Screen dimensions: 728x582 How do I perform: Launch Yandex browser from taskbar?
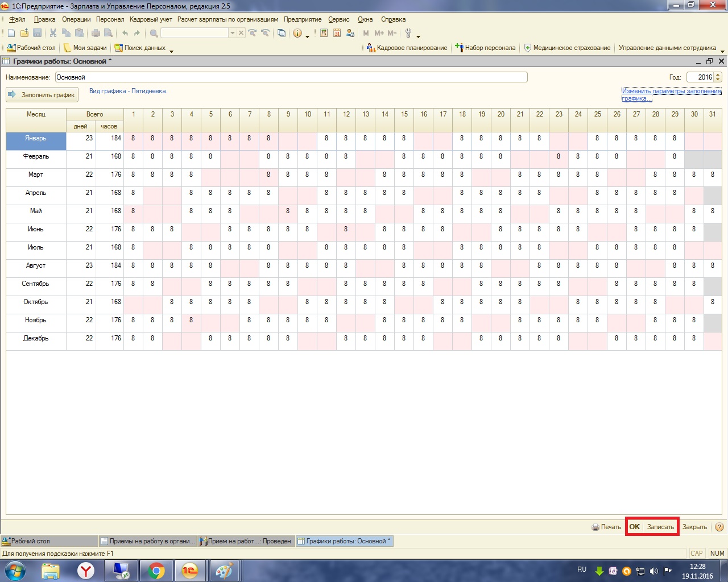coord(86,571)
